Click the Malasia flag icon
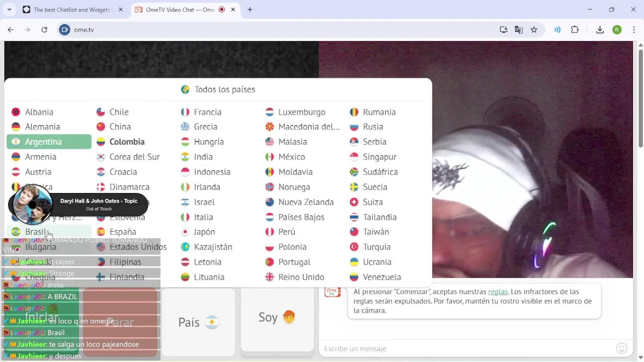This screenshot has width=644, height=362. pyautogui.click(x=270, y=142)
